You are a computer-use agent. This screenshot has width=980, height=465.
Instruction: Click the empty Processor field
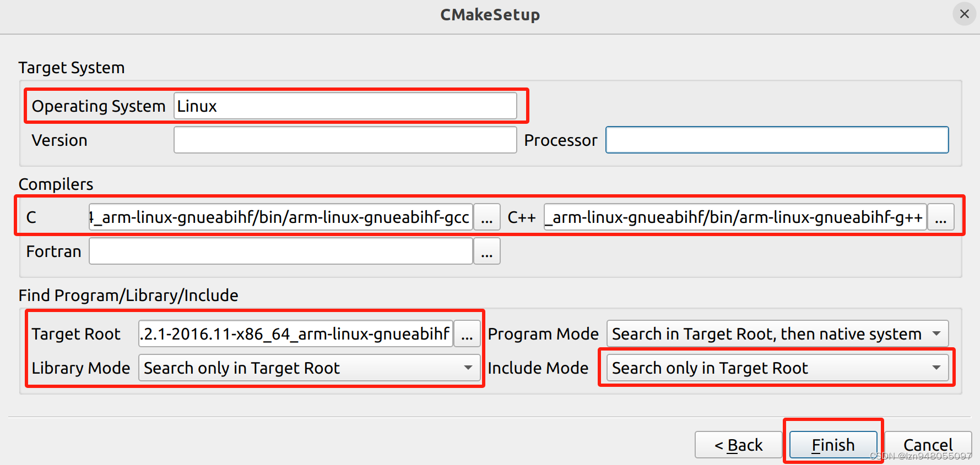tap(777, 140)
